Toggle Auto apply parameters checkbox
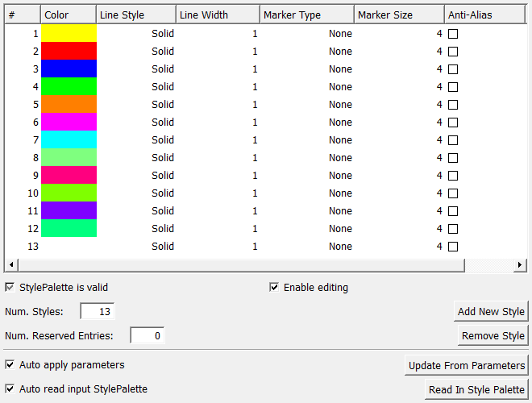This screenshot has height=403, width=532. 10,364
